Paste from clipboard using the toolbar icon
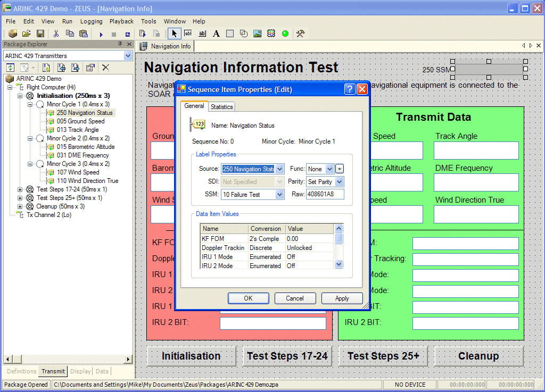 click(84, 34)
